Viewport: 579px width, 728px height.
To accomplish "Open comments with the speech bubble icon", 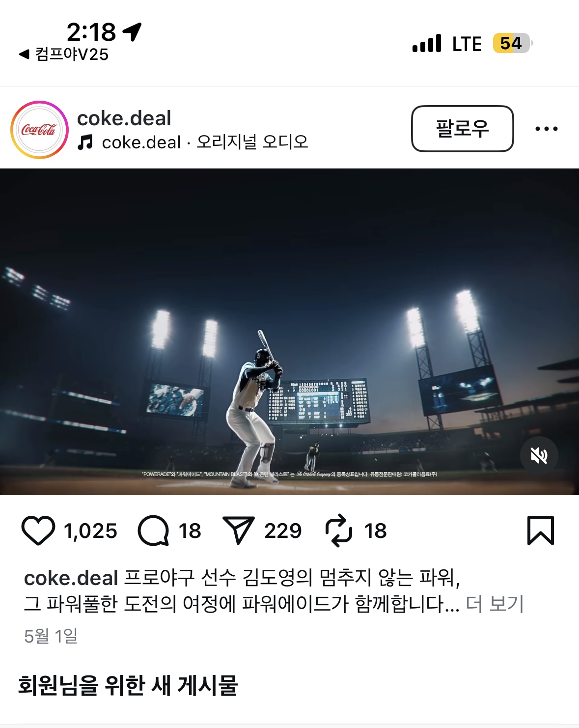I will tap(153, 531).
